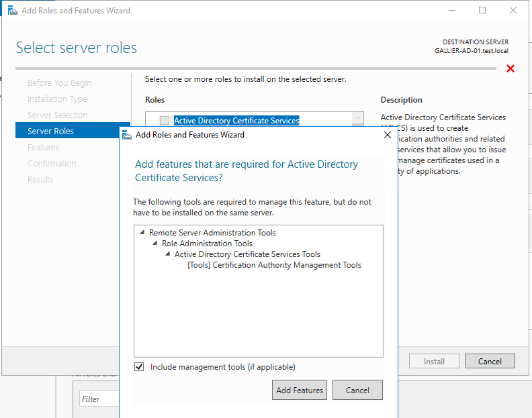Click the disabled Install button
Screen dimensions: 532x418
tap(434, 362)
